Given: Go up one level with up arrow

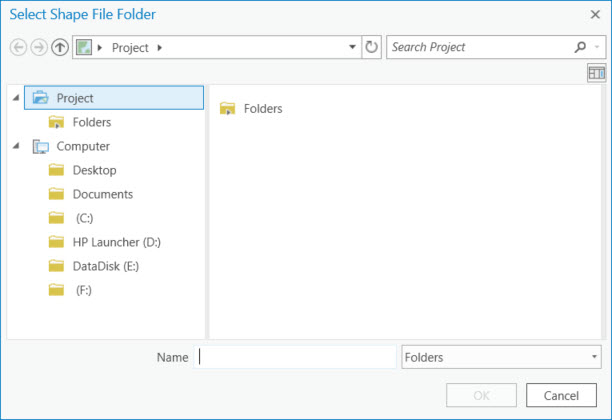Looking at the screenshot, I should tap(60, 47).
